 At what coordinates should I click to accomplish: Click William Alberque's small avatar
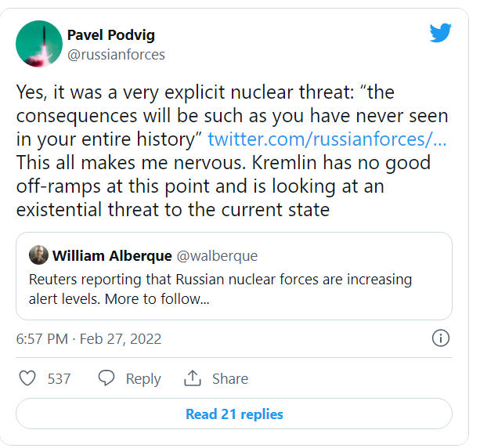click(x=38, y=255)
